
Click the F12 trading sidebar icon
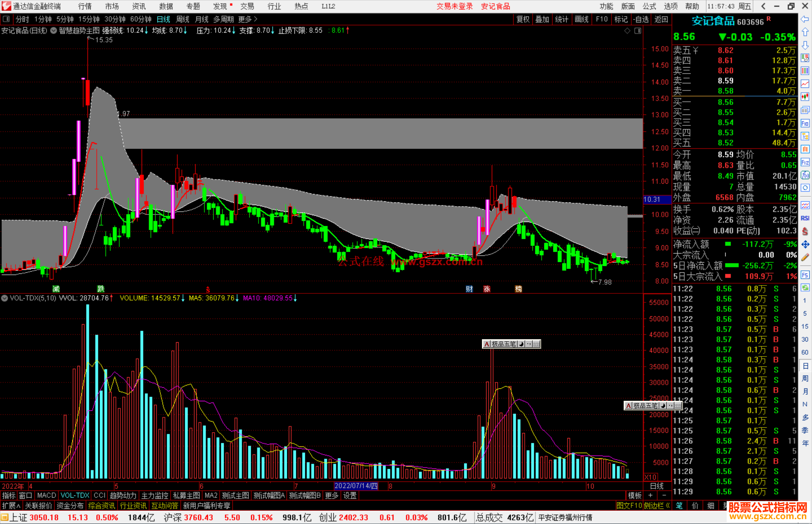click(x=805, y=162)
